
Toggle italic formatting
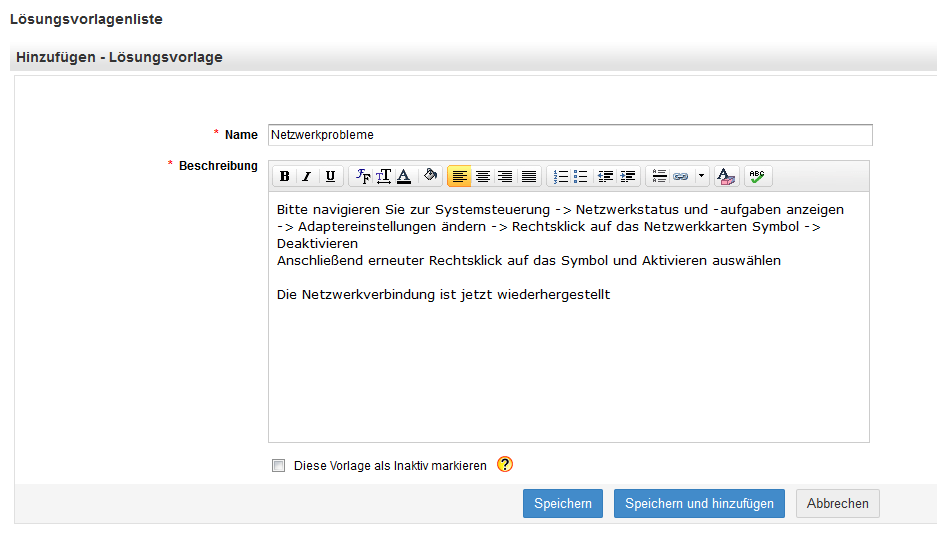(307, 176)
